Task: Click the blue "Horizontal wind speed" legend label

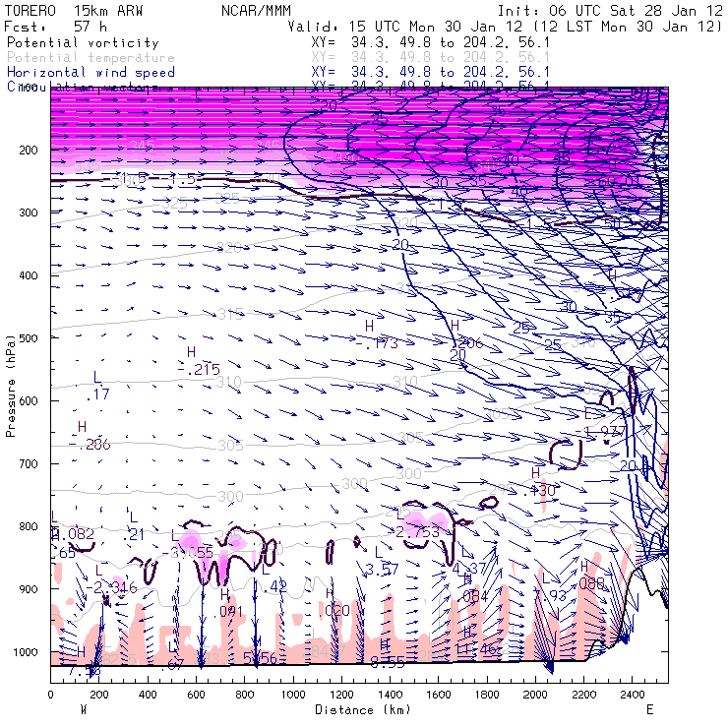Action: pyautogui.click(x=91, y=73)
